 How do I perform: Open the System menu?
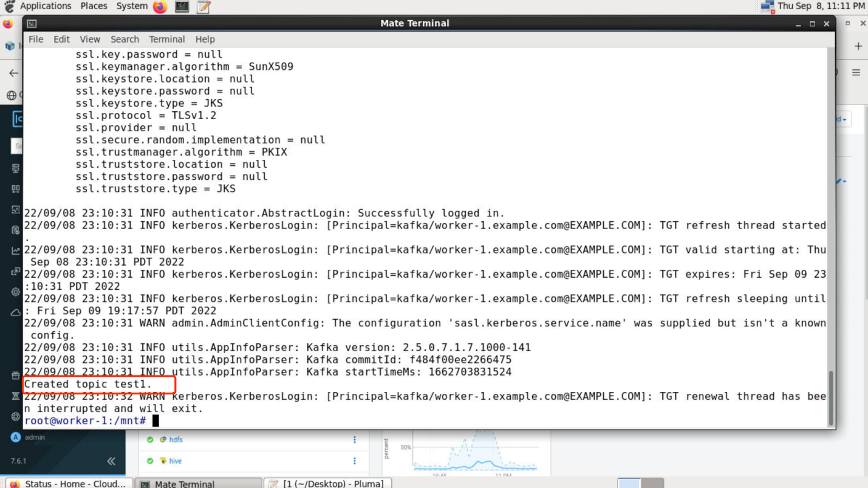click(132, 6)
